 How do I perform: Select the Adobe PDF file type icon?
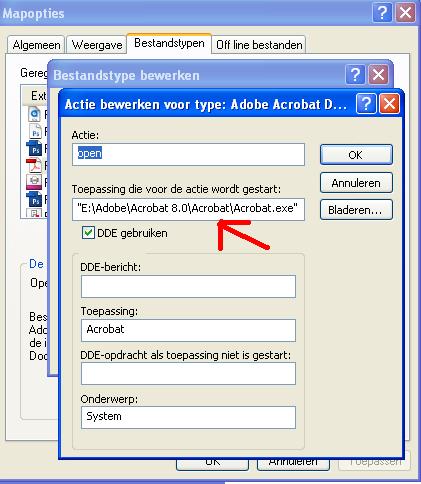34,165
